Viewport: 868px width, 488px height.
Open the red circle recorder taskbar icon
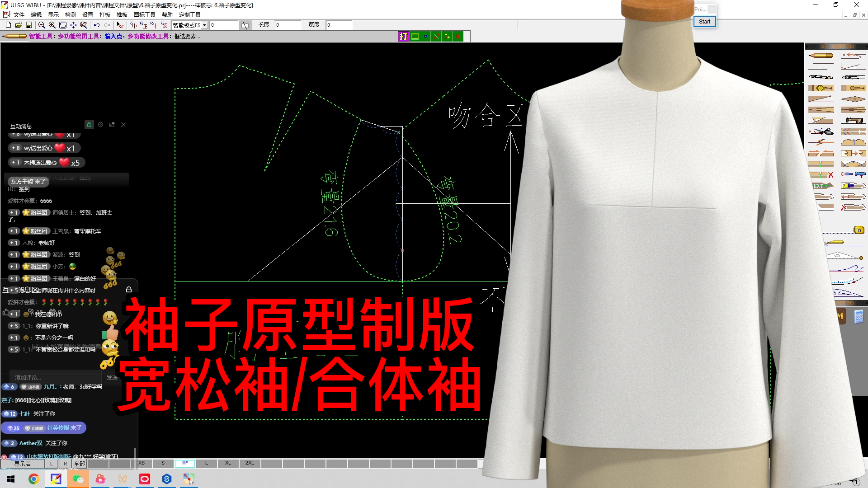[x=145, y=479]
